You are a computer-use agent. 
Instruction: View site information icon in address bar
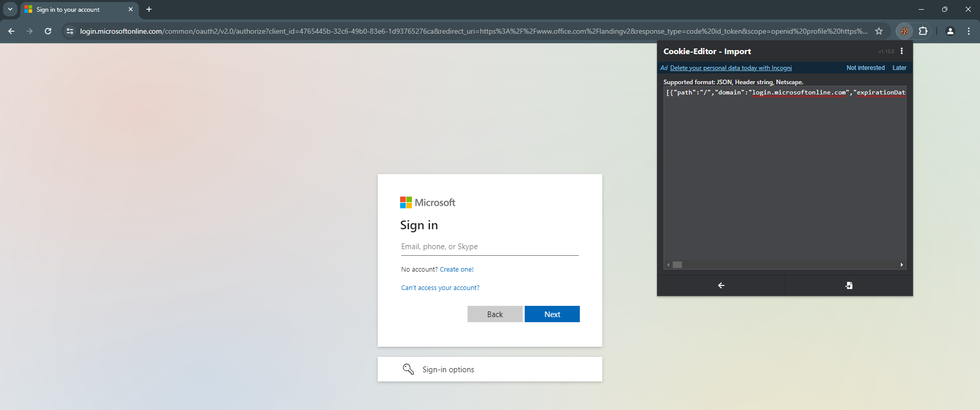coord(70,31)
